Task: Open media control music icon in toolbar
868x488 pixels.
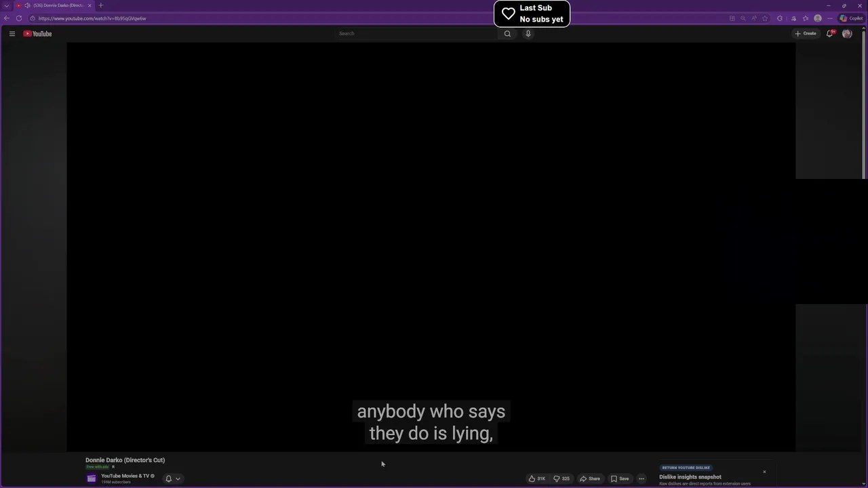Action: pos(793,18)
